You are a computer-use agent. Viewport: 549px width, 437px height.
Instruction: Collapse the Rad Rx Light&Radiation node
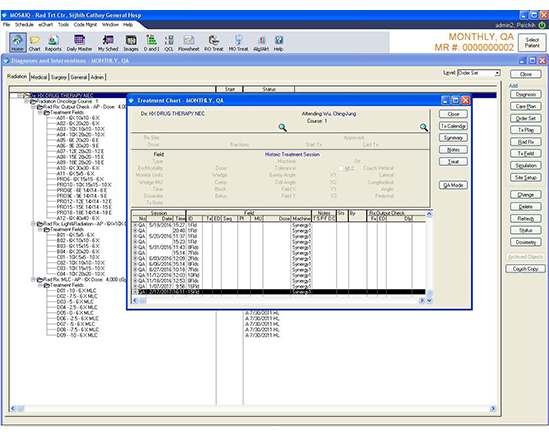tap(33, 223)
